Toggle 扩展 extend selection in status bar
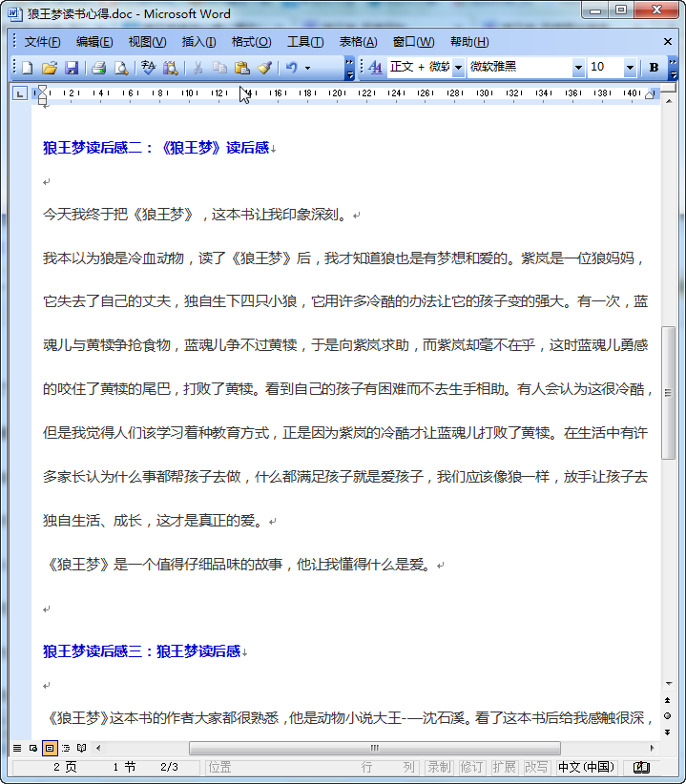This screenshot has height=784, width=686. click(504, 767)
